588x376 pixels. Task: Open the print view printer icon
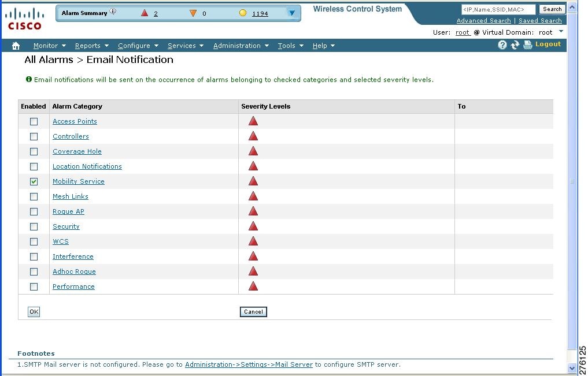point(528,45)
